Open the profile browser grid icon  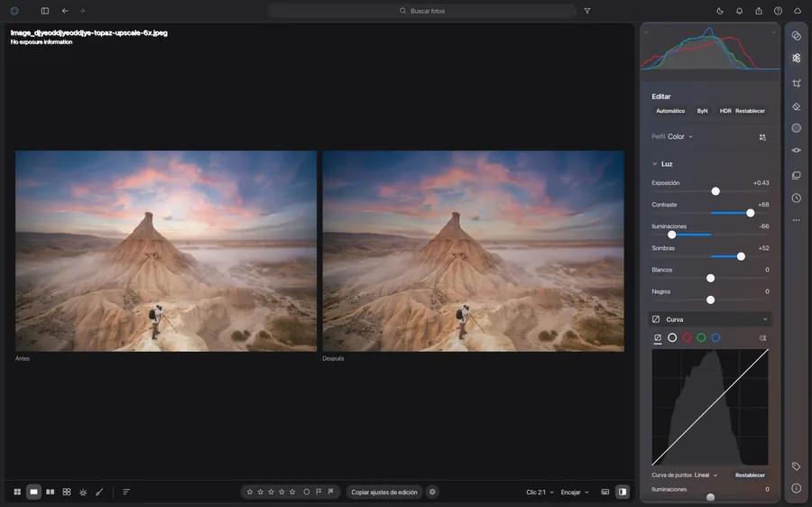point(762,137)
